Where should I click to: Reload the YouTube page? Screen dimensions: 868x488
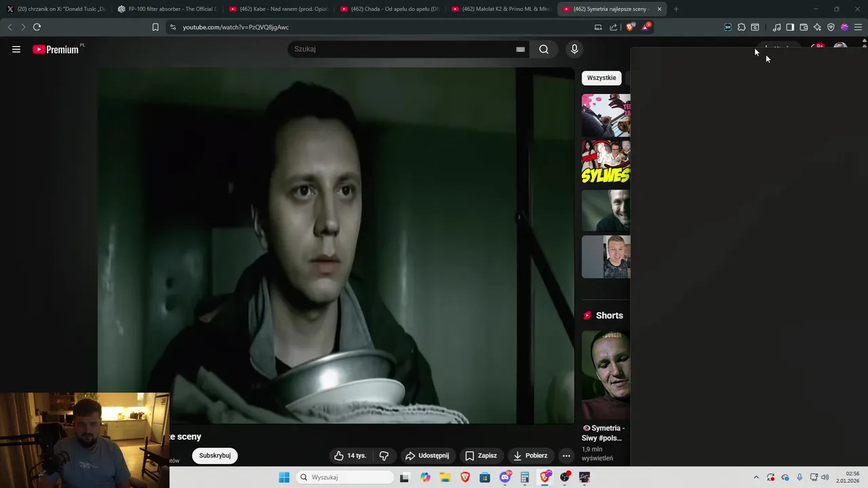tap(37, 27)
